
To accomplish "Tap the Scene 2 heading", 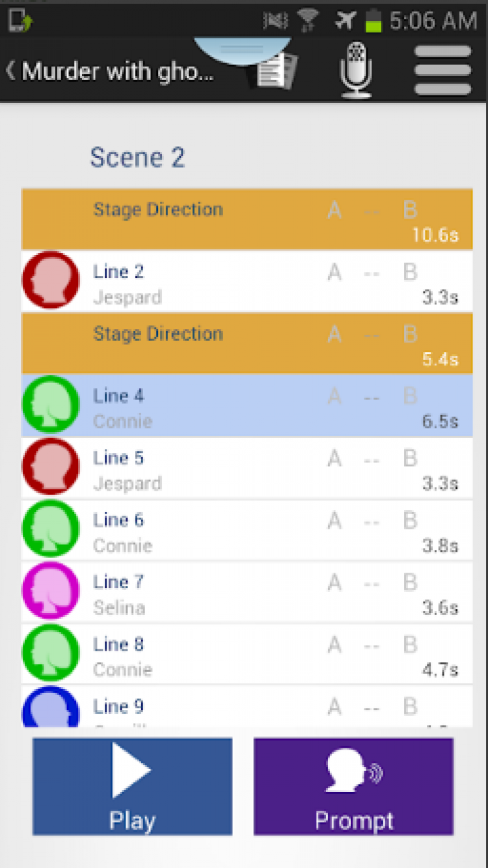I will pos(137,157).
